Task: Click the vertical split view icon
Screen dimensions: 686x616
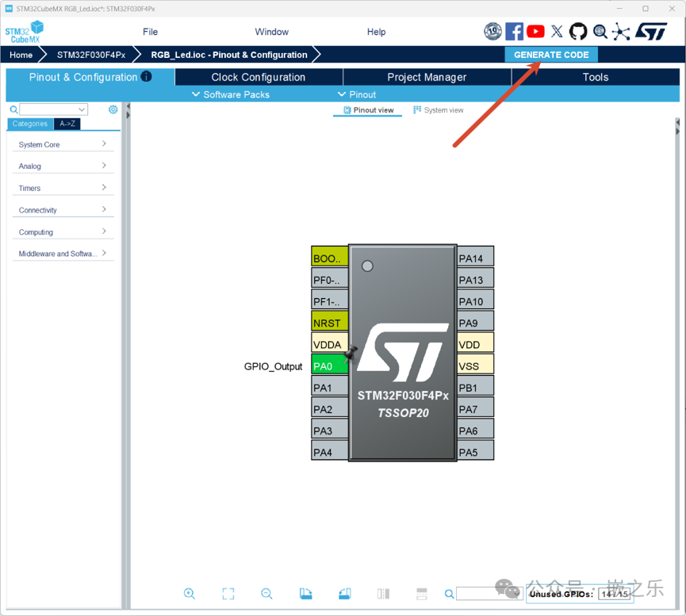Action: (383, 594)
